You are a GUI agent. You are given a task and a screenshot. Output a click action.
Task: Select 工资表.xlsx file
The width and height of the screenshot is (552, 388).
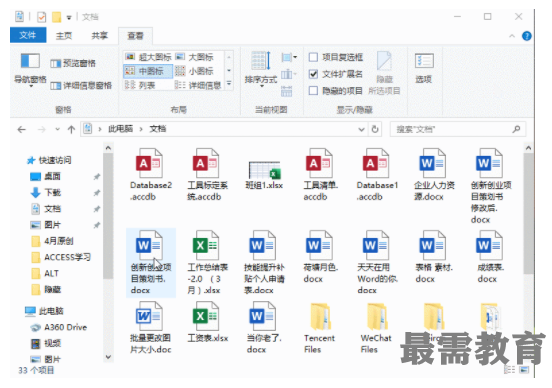[x=207, y=322]
